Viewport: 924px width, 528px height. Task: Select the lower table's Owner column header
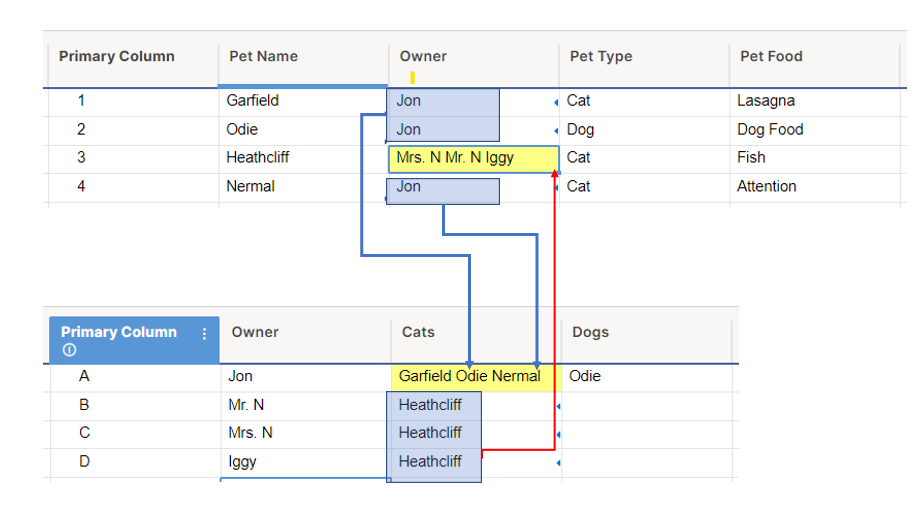click(x=305, y=333)
